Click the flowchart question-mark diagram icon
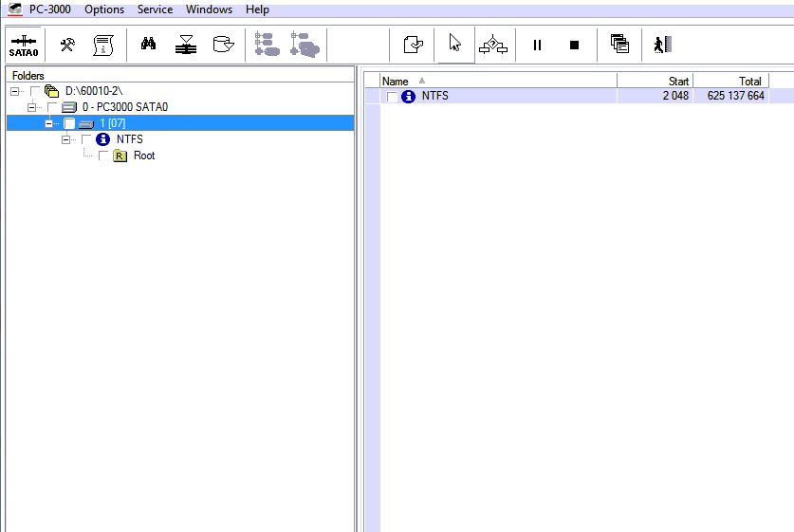794x532 pixels. point(493,45)
